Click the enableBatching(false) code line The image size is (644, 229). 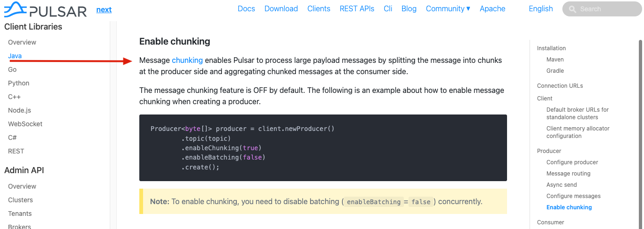coord(223,157)
